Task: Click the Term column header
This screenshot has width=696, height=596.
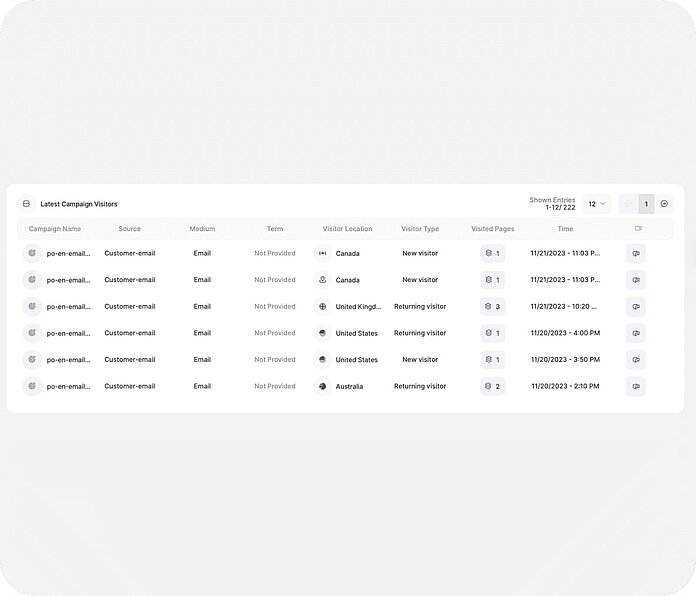Action: [275, 229]
